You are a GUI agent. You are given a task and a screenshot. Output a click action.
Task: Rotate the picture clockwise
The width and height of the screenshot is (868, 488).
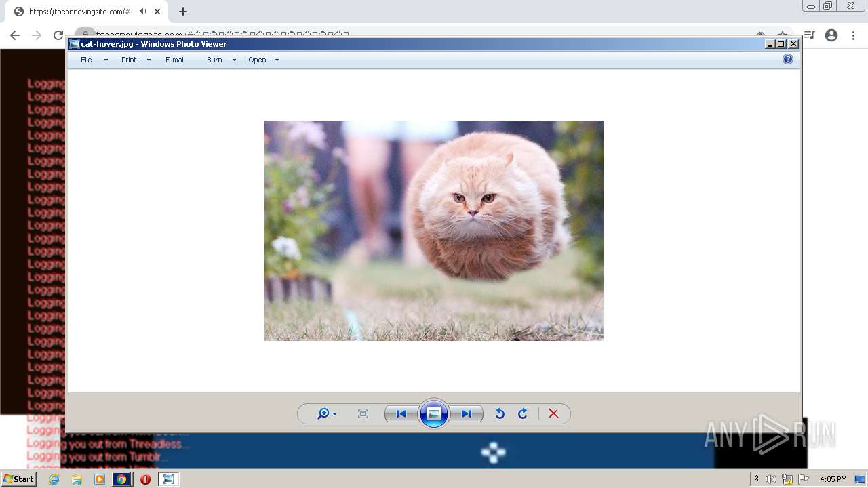coord(523,413)
